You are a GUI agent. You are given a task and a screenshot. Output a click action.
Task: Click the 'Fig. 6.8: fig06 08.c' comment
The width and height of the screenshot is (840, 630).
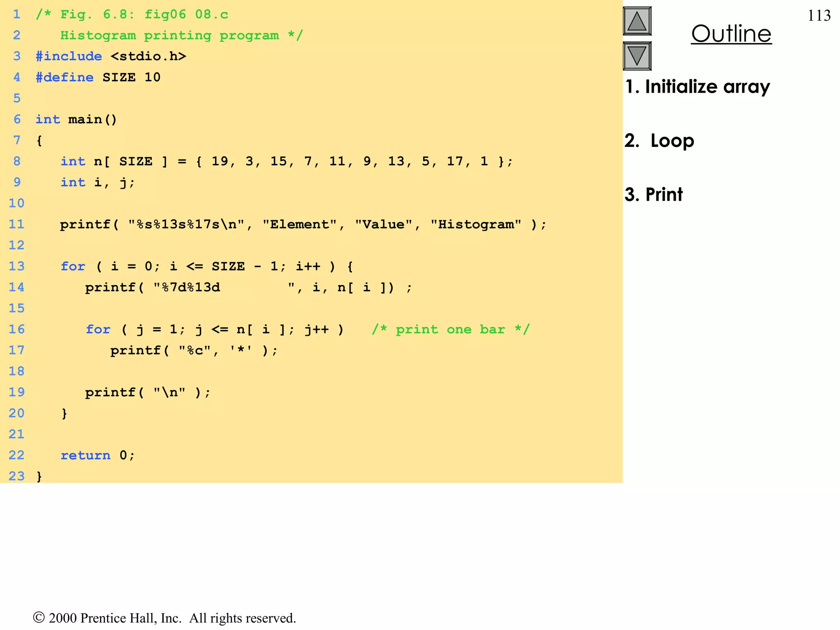coord(132,14)
